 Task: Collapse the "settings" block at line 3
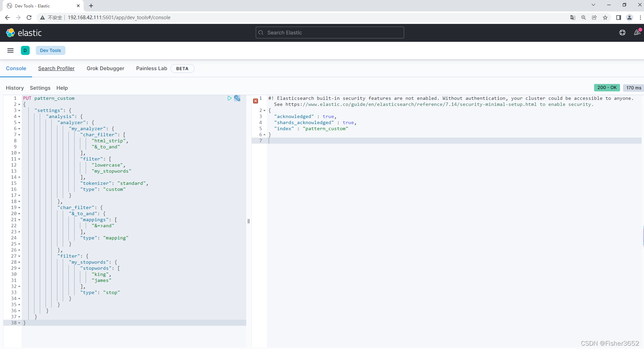click(19, 111)
